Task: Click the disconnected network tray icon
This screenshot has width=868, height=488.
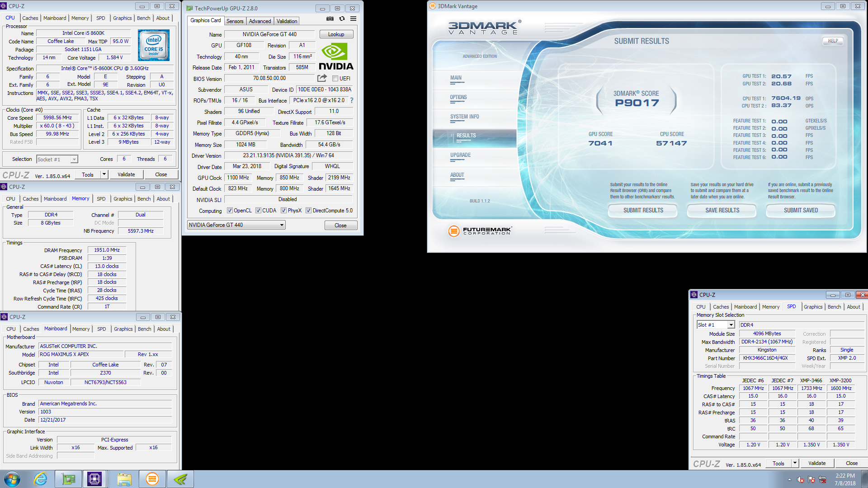Action: click(822, 479)
